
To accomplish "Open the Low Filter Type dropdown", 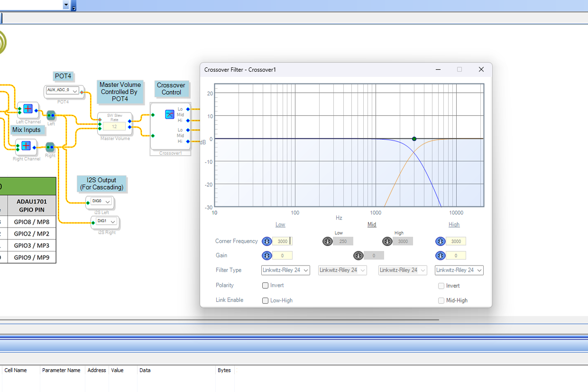I will pyautogui.click(x=285, y=270).
